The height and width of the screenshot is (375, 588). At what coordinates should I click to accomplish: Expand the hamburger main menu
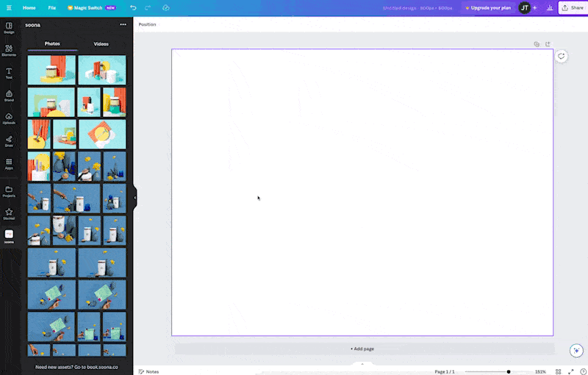(7, 7)
